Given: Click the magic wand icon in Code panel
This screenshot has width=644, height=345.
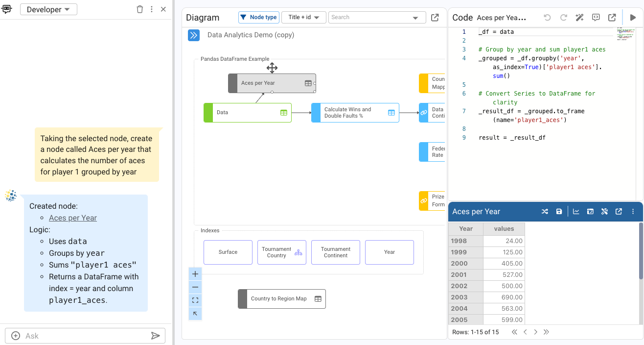Looking at the screenshot, I should pos(579,18).
